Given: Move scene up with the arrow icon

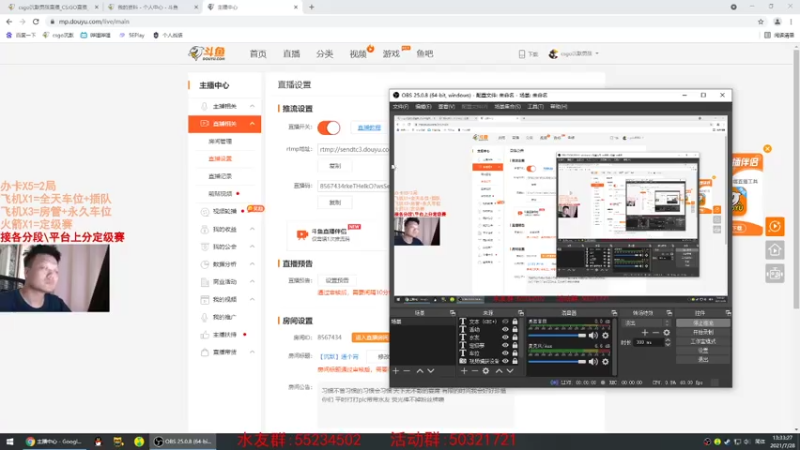Looking at the screenshot, I should pos(420,371).
